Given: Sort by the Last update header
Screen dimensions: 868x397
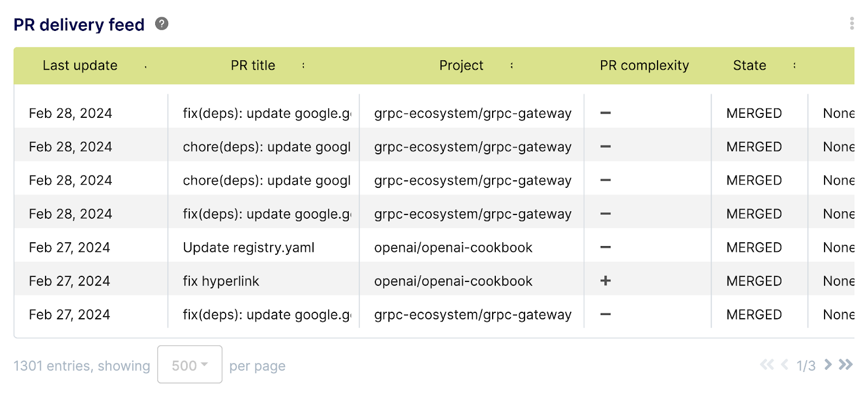Looking at the screenshot, I should coord(80,66).
